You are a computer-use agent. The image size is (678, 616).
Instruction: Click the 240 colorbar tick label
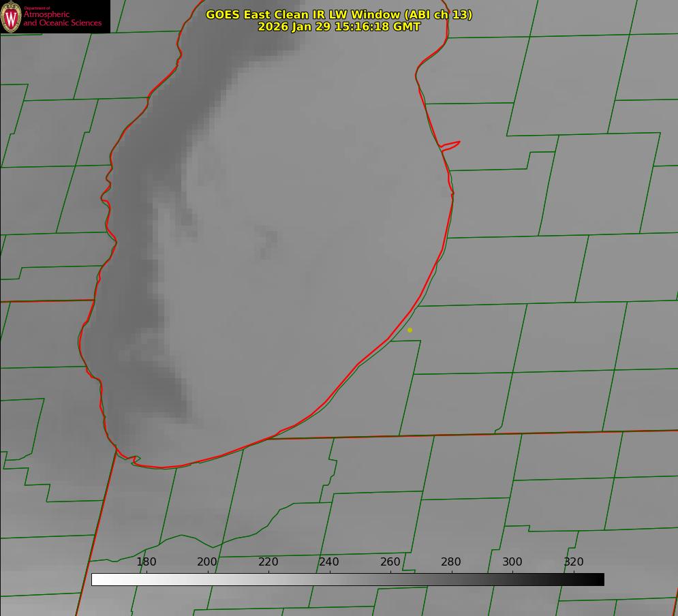coord(329,561)
